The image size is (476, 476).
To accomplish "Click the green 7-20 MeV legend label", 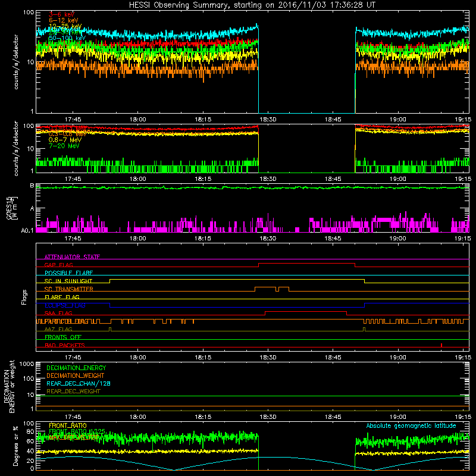I will click(x=64, y=146).
